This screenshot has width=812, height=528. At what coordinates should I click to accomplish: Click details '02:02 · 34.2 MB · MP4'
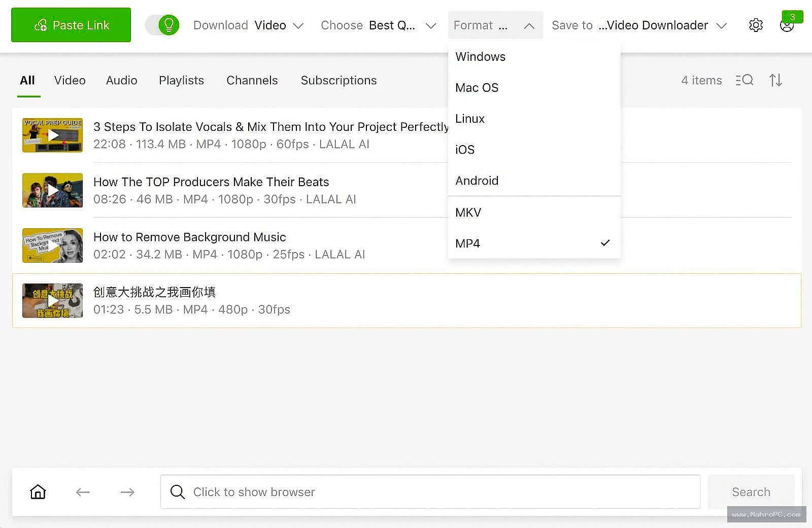click(229, 255)
